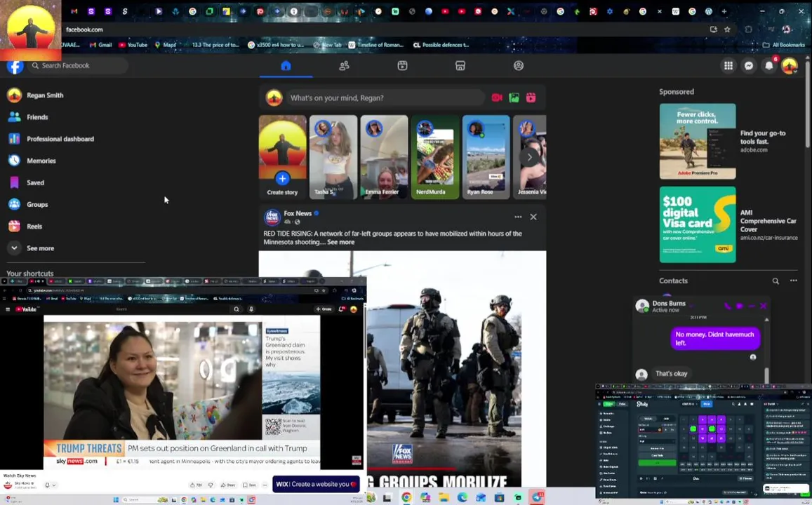
Task: Open Emma Ferrier's story
Action: (x=385, y=157)
